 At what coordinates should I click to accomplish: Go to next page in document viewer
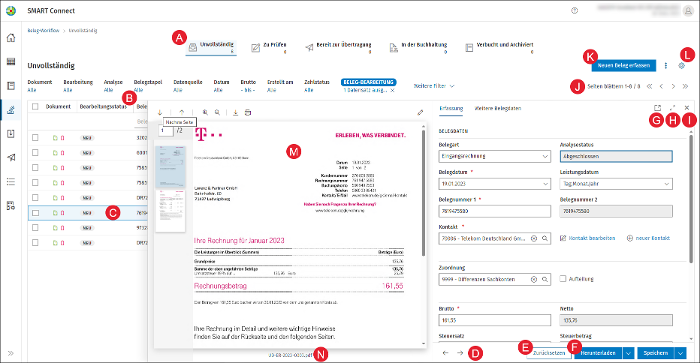[160, 113]
